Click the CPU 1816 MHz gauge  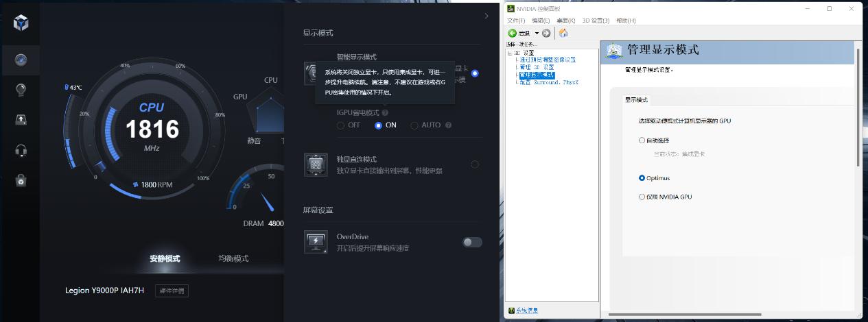pyautogui.click(x=152, y=128)
